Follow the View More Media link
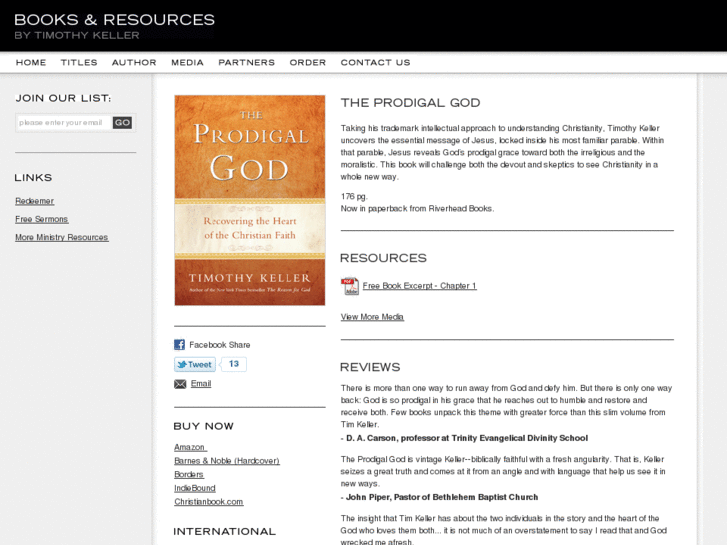Image resolution: width=727 pixels, height=545 pixels. [x=372, y=317]
